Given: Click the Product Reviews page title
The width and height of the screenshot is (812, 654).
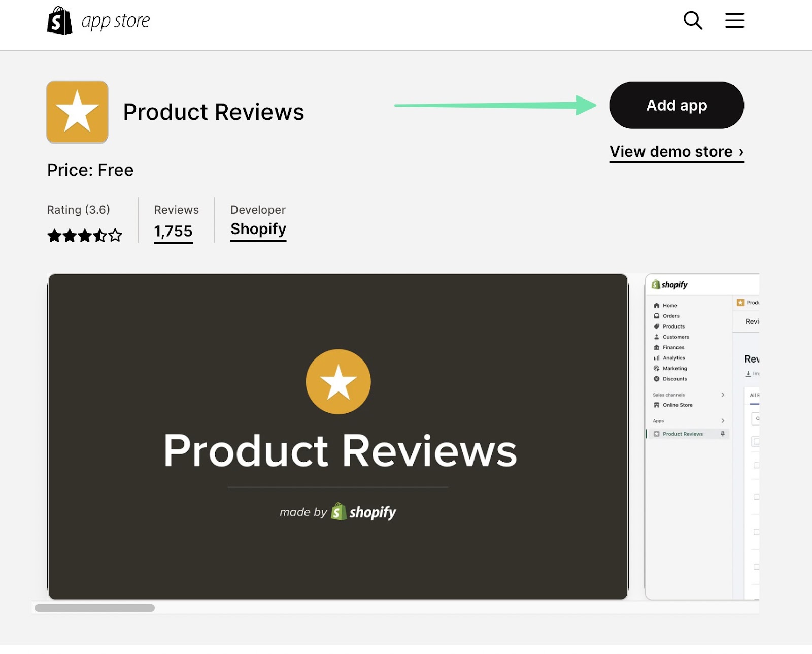Looking at the screenshot, I should click(214, 112).
